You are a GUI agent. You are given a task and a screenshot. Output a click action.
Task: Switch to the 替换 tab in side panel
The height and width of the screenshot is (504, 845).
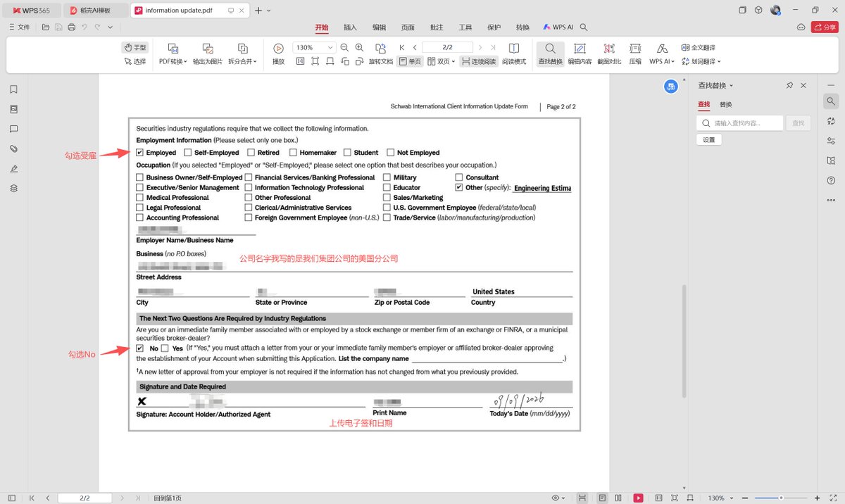click(725, 104)
